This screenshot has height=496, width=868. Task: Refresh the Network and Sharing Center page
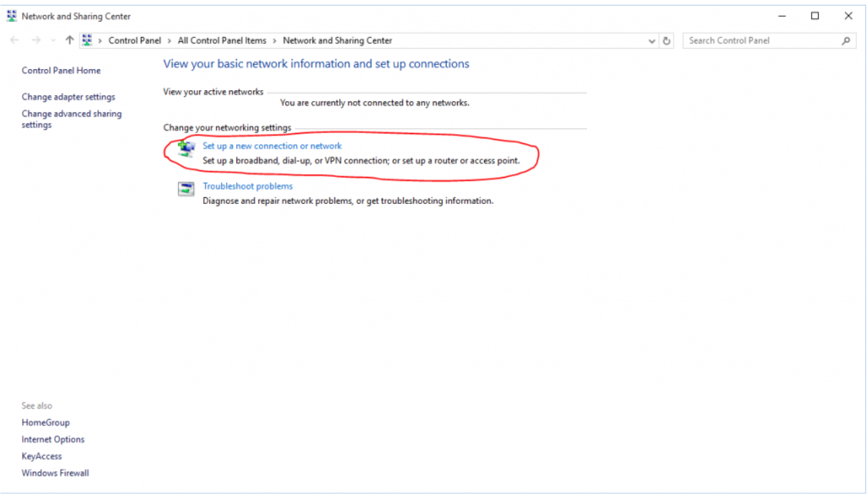point(667,41)
